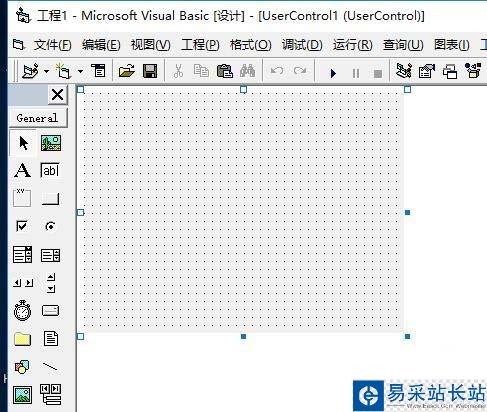Click the Paste clipboard icon

point(225,71)
